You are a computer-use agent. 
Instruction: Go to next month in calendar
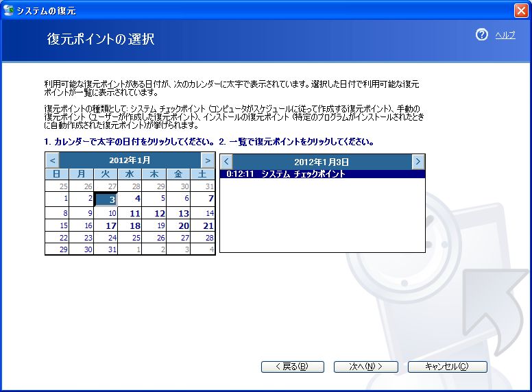tap(208, 160)
